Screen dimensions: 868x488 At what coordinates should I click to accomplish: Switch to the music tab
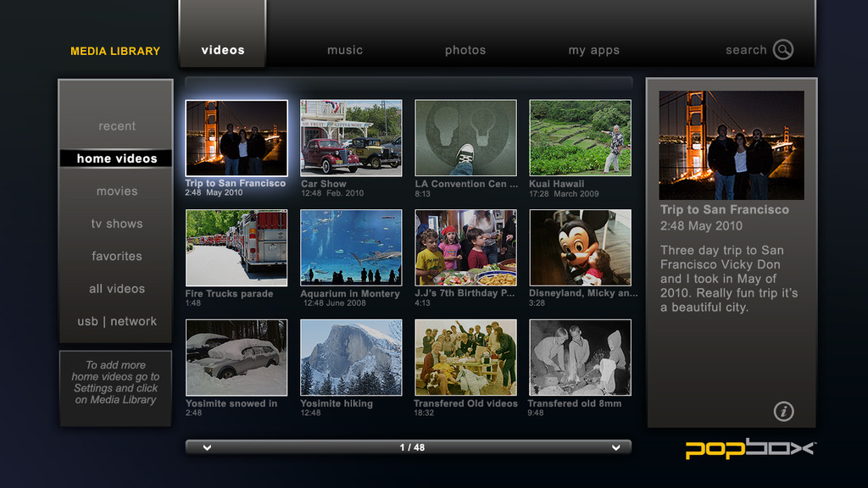(345, 50)
